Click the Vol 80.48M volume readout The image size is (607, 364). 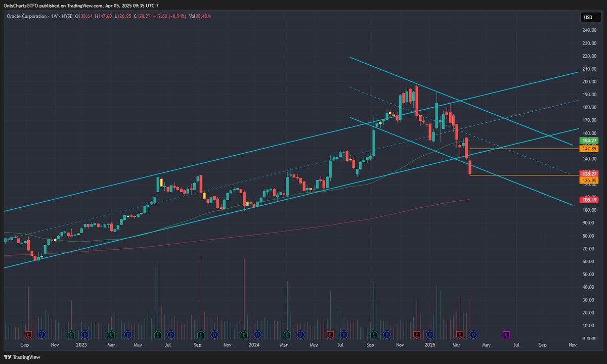click(x=200, y=17)
